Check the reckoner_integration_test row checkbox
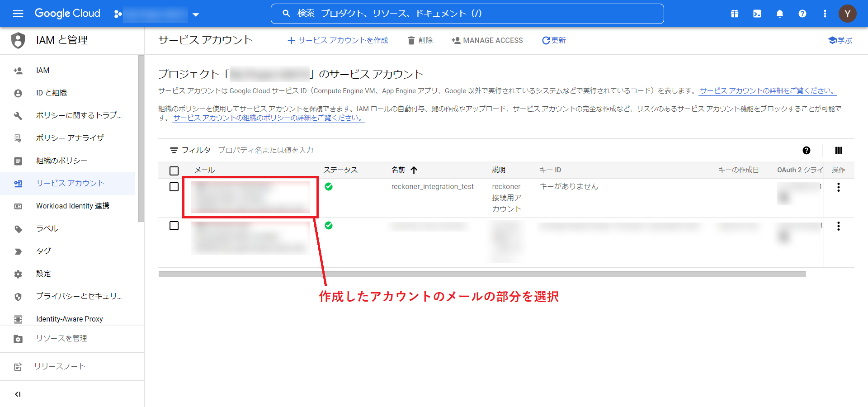This screenshot has width=868, height=407. click(x=174, y=187)
